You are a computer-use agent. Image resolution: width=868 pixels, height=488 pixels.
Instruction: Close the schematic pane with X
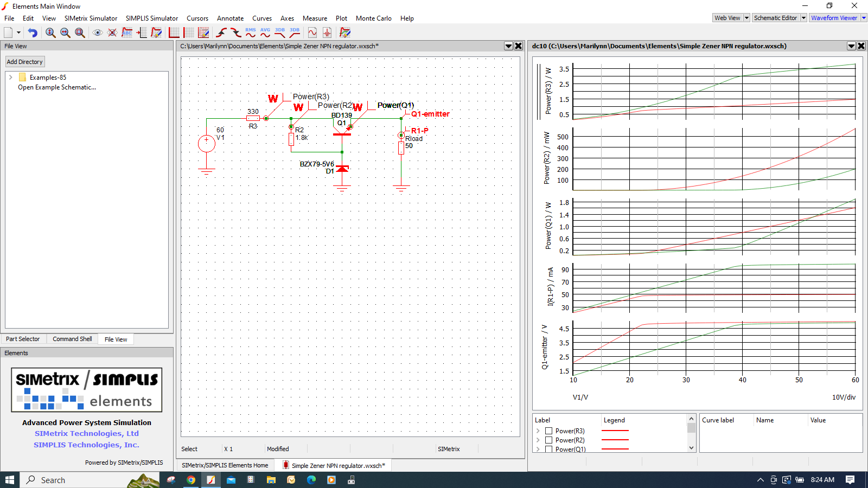tap(519, 46)
